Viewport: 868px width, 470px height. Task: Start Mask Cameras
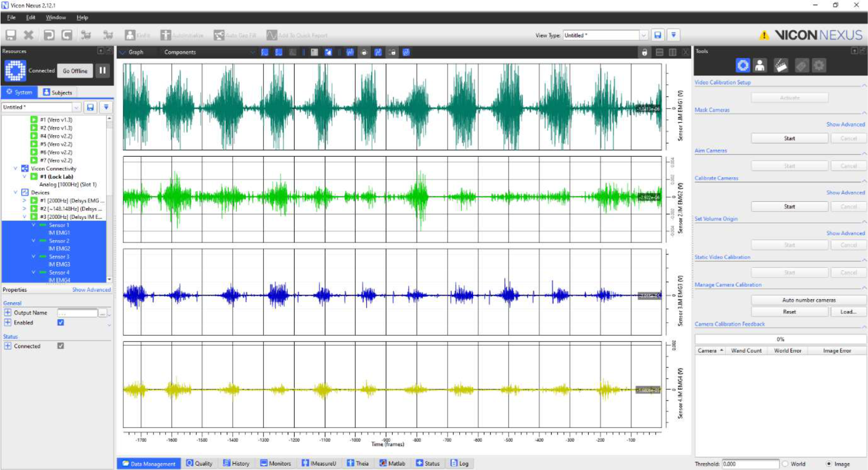coord(789,139)
